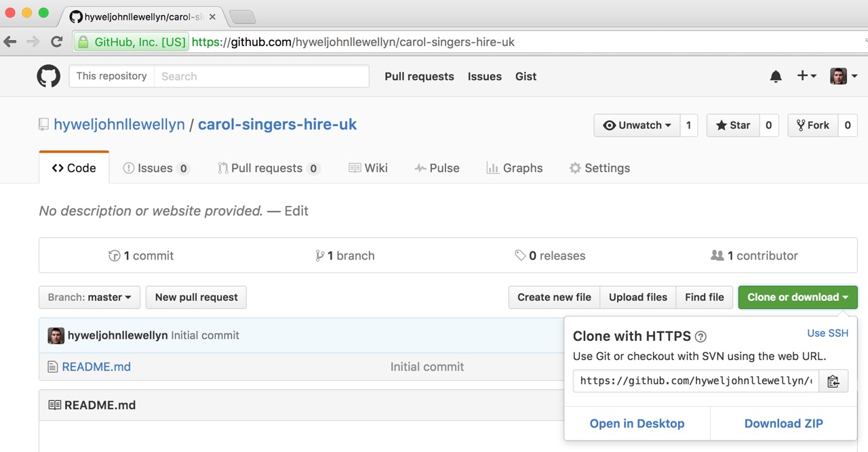The width and height of the screenshot is (868, 452).
Task: Click the browser forward arrow
Action: [33, 42]
